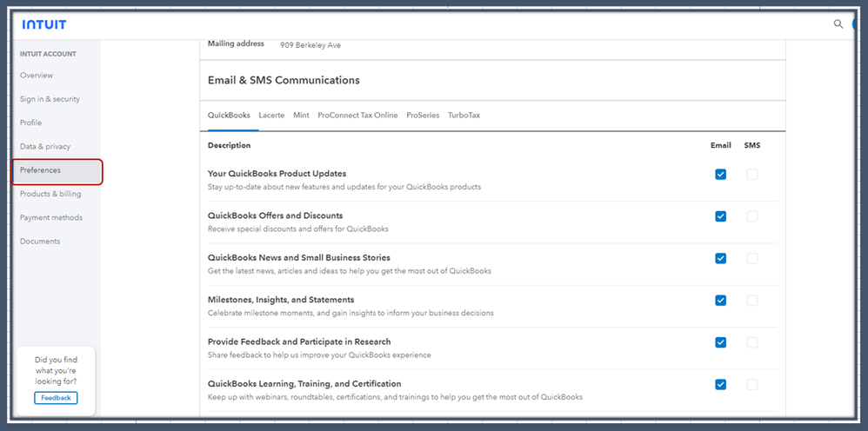Switch to the Mint tab
The image size is (868, 431).
[x=301, y=116]
